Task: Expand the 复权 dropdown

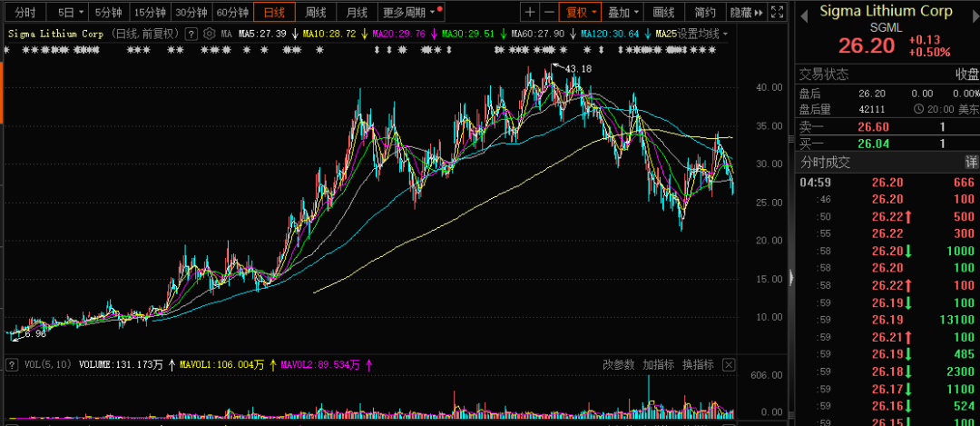Action: (580, 12)
